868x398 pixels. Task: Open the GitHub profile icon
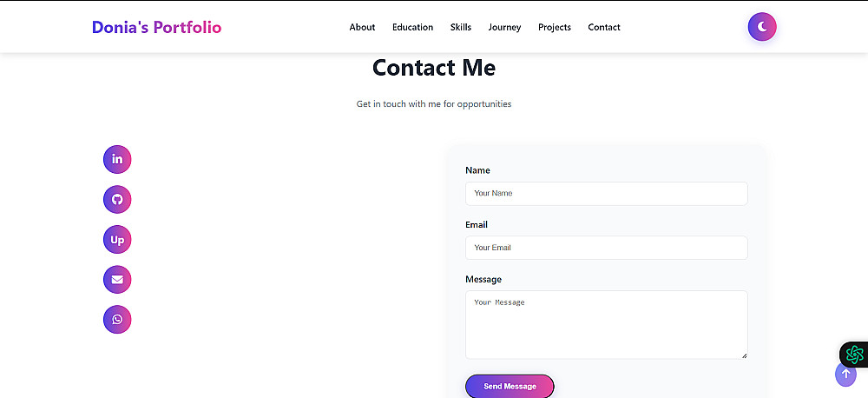(x=117, y=199)
